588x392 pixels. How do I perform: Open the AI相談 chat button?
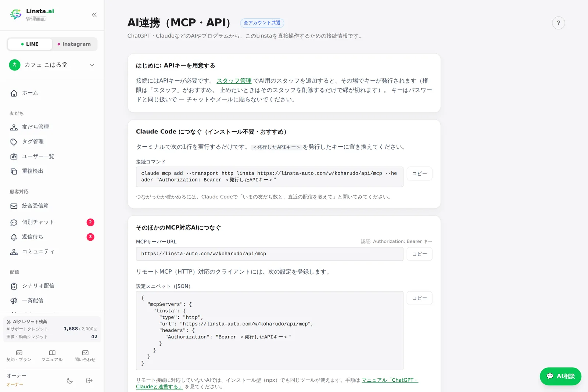(560, 376)
